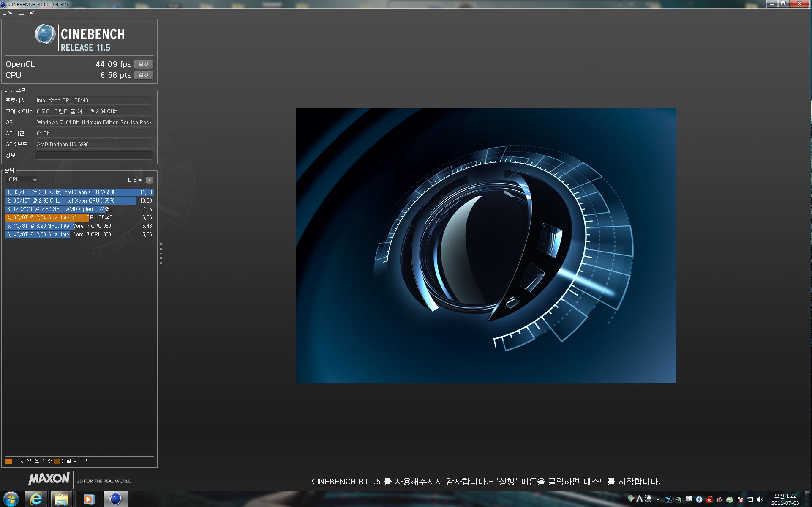Open Windows Explorer folder from taskbar
Viewport: 812px width, 507px height.
coord(62,499)
